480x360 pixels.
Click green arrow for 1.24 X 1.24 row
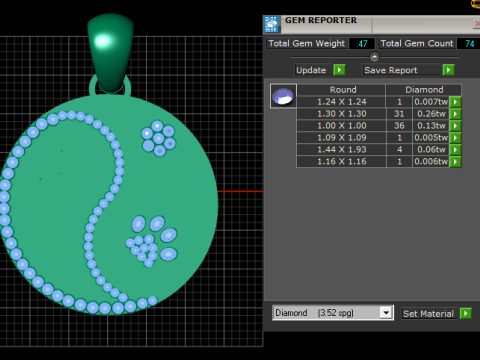point(455,102)
